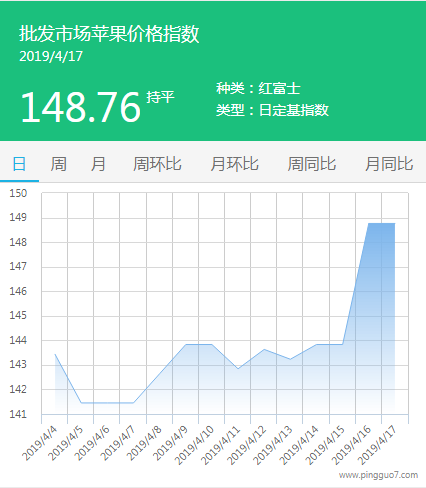The image size is (426, 488).
Task: Click the x-axis label 2019/4/10
Action: pyautogui.click(x=194, y=445)
